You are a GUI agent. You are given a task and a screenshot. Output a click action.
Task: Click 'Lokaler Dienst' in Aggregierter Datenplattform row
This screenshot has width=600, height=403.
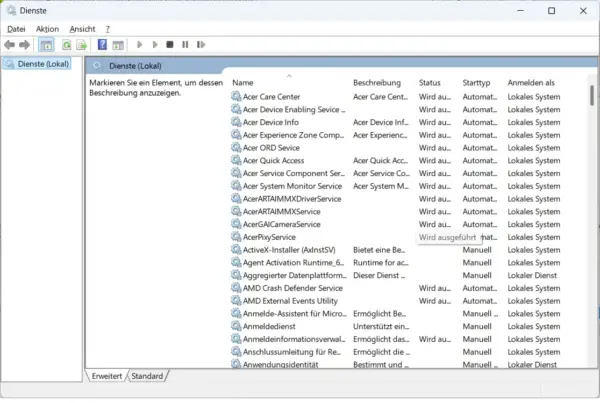point(532,276)
